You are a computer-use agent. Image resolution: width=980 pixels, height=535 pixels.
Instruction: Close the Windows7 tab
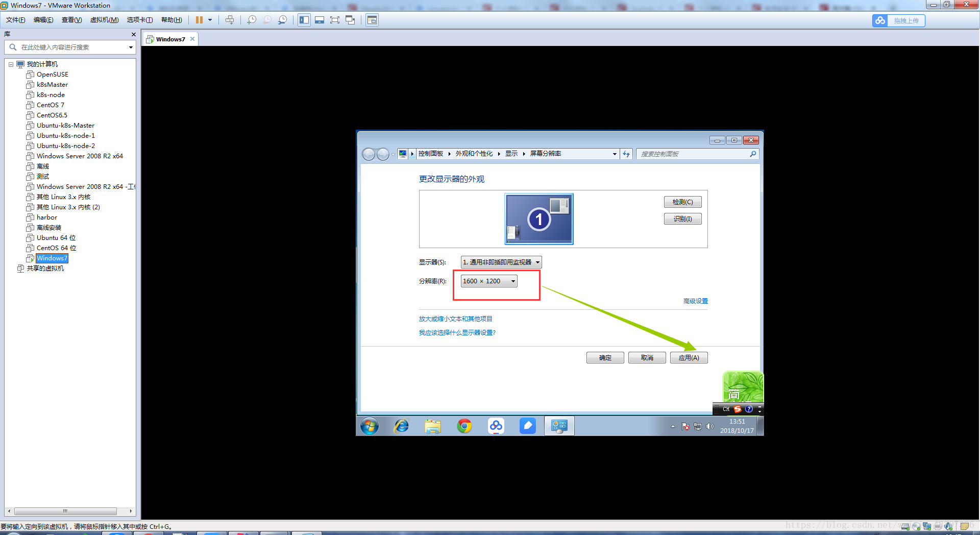pyautogui.click(x=192, y=39)
